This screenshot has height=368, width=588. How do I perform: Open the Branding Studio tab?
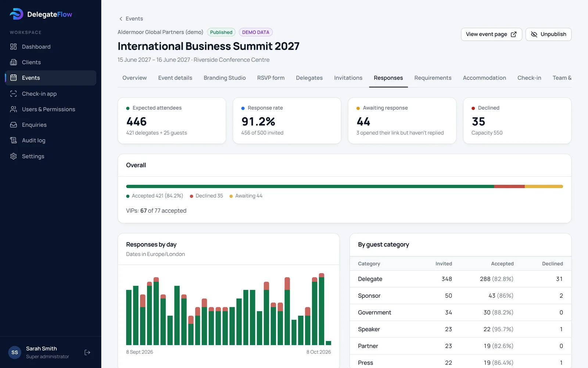tap(225, 78)
